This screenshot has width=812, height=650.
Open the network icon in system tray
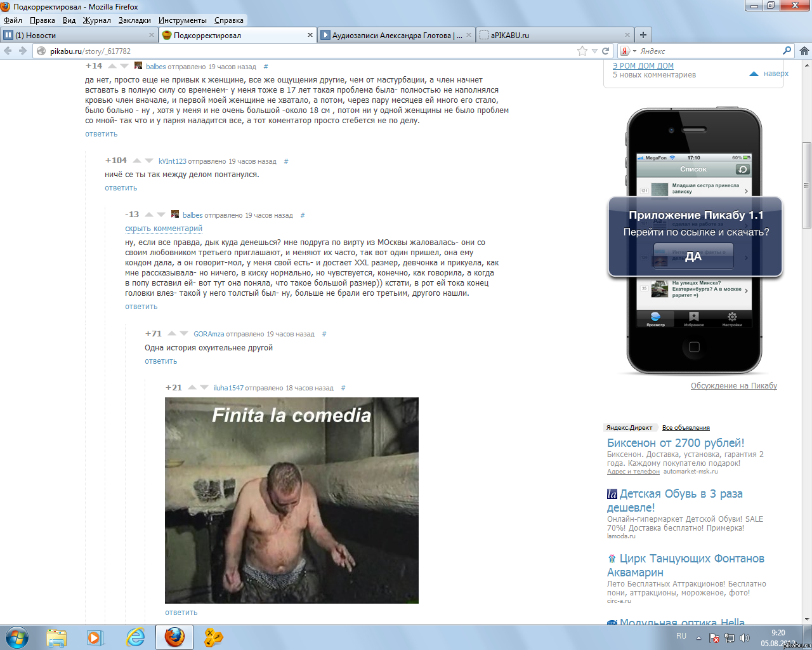tap(730, 638)
